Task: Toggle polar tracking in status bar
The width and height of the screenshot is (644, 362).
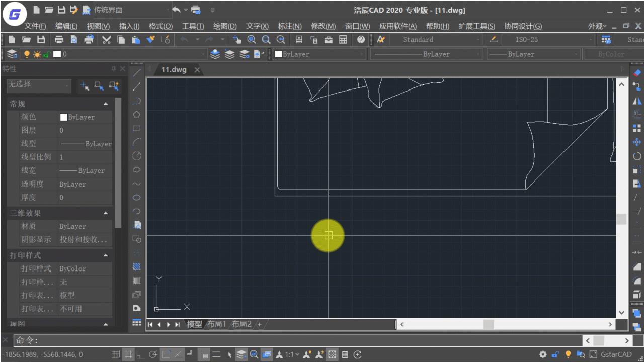Action: (153, 354)
